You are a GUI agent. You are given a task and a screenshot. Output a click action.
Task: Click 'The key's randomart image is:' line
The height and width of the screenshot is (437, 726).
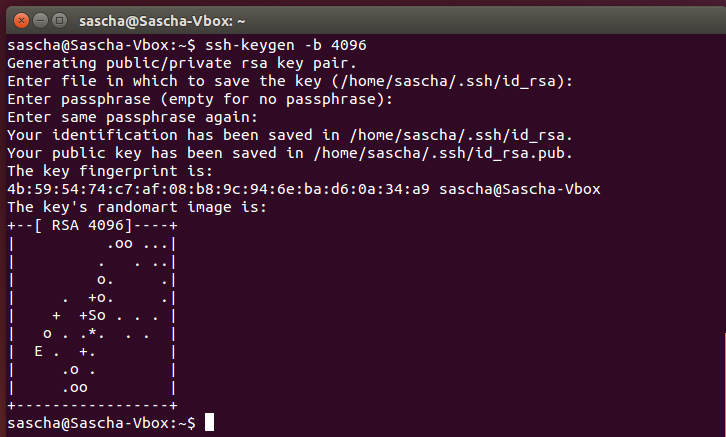click(137, 207)
